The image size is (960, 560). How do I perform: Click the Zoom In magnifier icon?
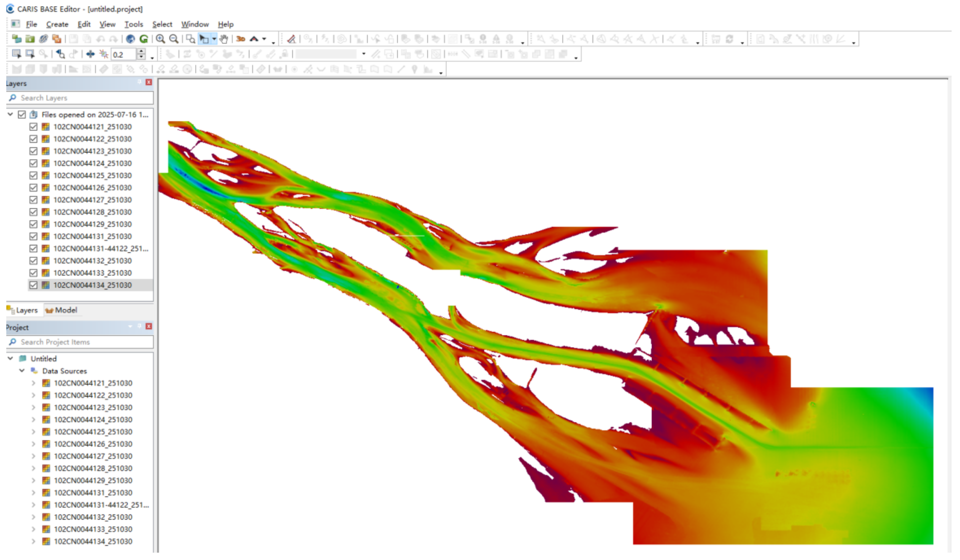click(160, 39)
